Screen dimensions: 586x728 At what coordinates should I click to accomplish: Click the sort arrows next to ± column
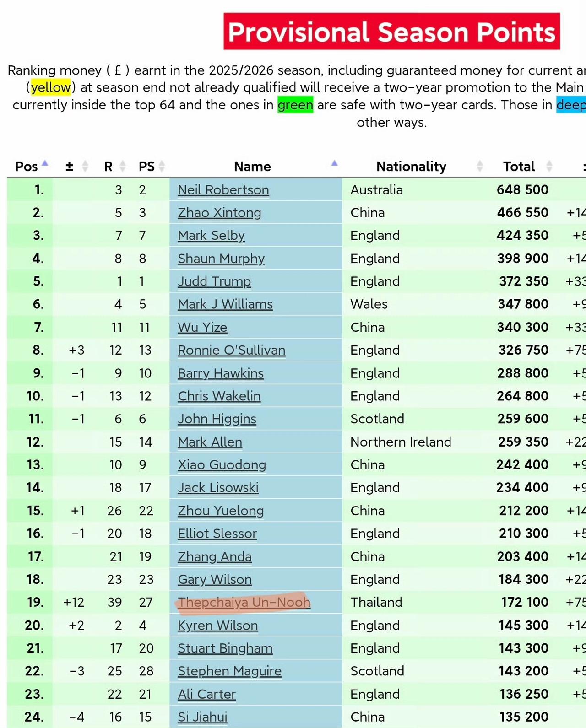85,166
